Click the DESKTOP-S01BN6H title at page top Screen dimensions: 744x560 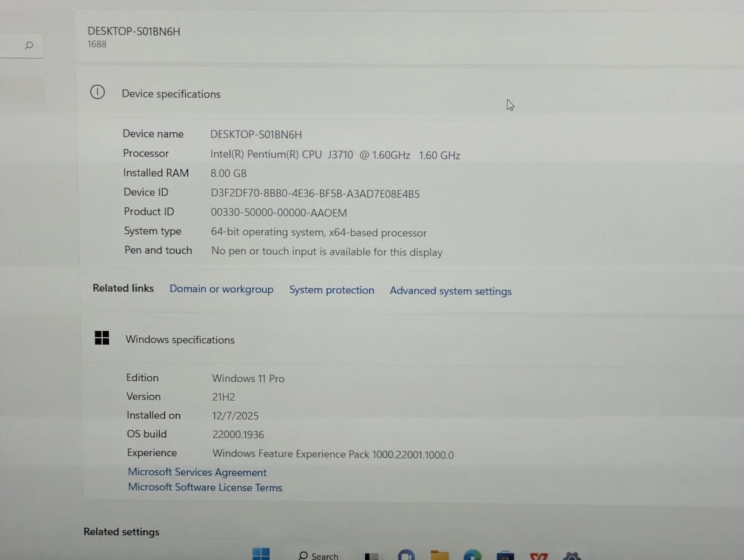[x=134, y=32]
